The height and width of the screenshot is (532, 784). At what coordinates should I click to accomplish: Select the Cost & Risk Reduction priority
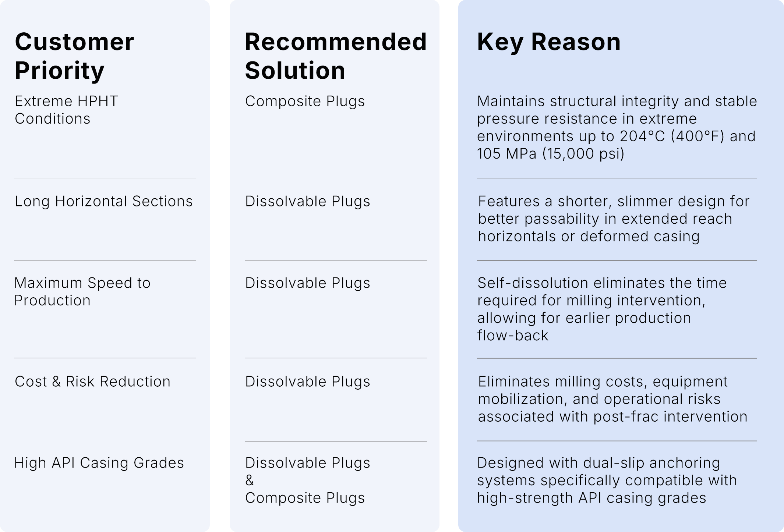tap(92, 382)
